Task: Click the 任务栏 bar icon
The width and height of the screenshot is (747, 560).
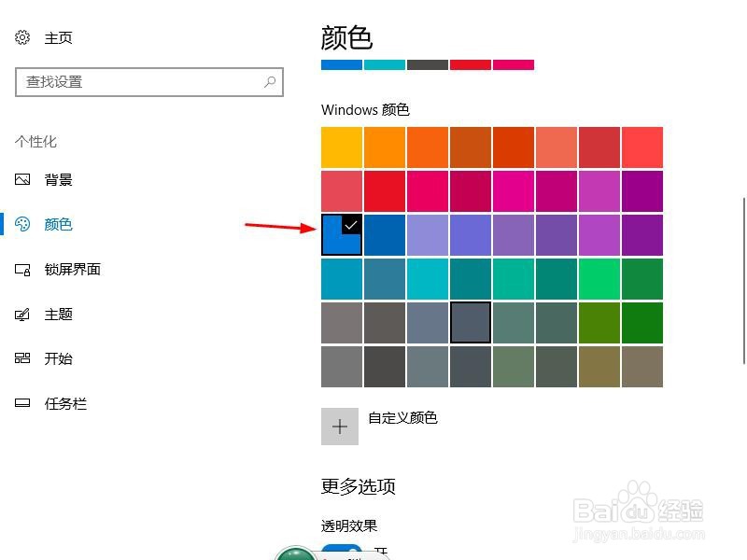Action: tap(21, 403)
